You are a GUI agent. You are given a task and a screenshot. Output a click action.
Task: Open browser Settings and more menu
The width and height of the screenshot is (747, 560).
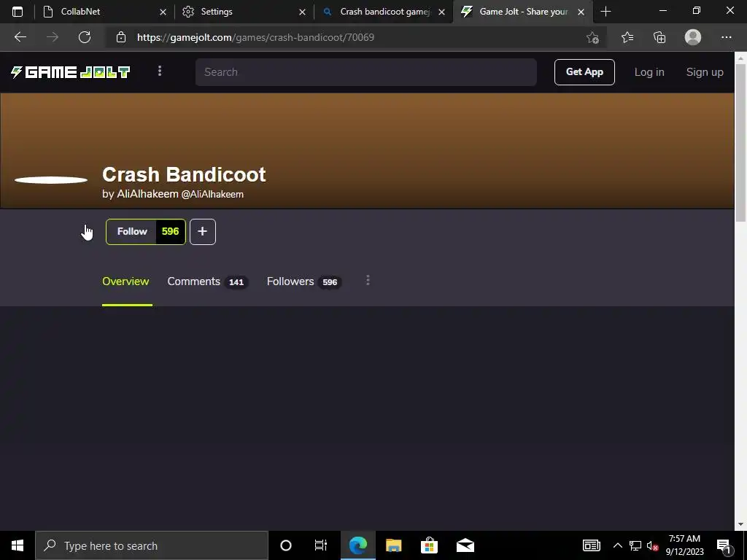coord(726,37)
